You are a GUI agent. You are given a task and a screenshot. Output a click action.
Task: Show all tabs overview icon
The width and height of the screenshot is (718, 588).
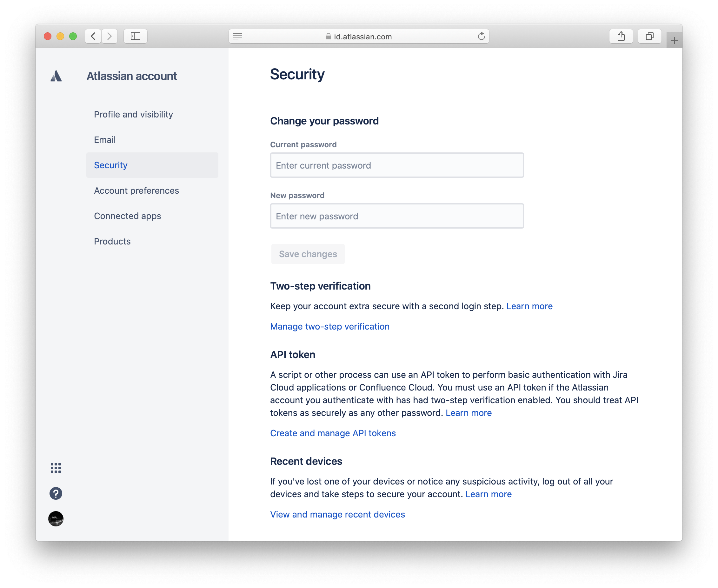[x=649, y=36]
